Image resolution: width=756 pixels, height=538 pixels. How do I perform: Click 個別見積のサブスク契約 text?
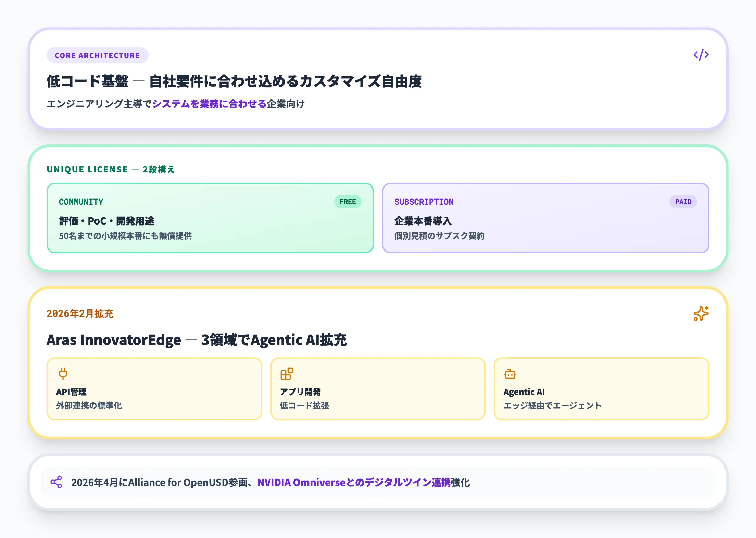click(x=440, y=236)
